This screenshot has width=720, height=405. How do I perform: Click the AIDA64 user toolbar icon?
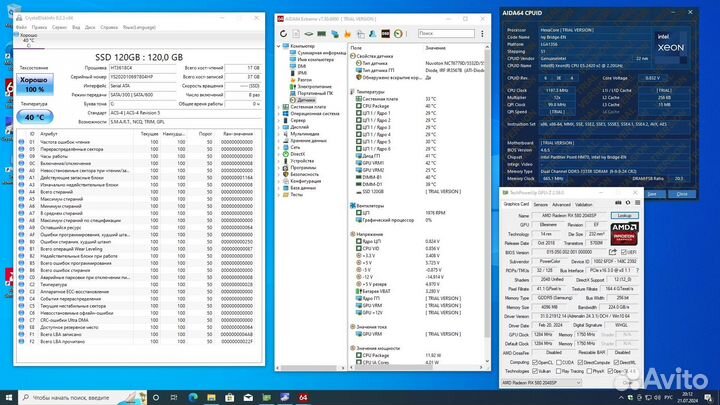click(x=373, y=34)
